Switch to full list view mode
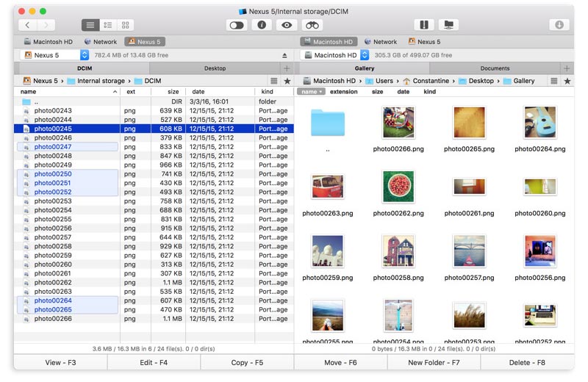 tap(90, 25)
